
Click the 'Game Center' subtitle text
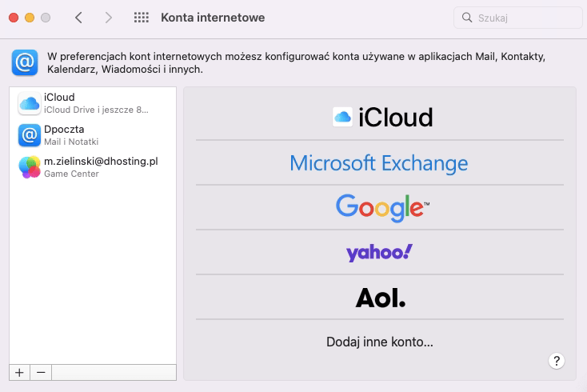click(x=71, y=174)
